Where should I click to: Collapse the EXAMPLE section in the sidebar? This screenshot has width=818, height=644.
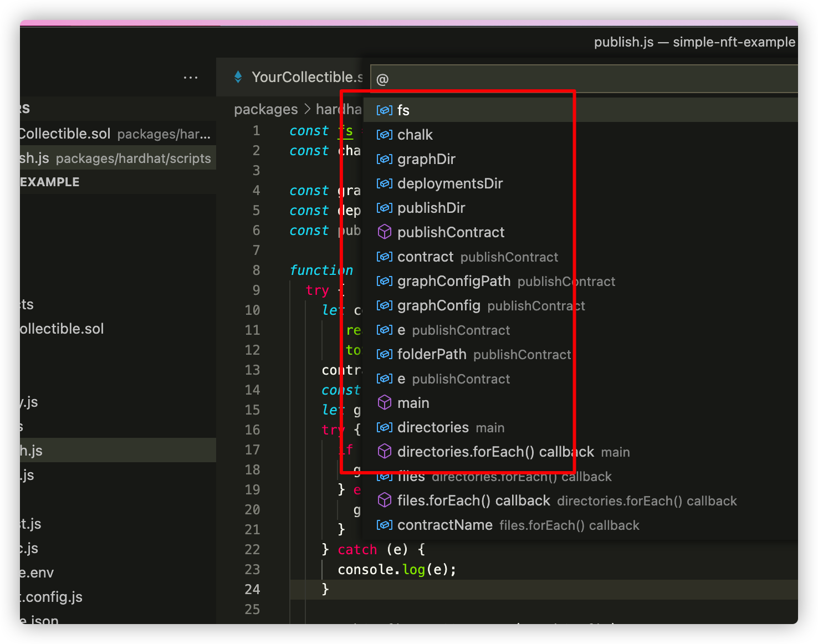point(49,181)
